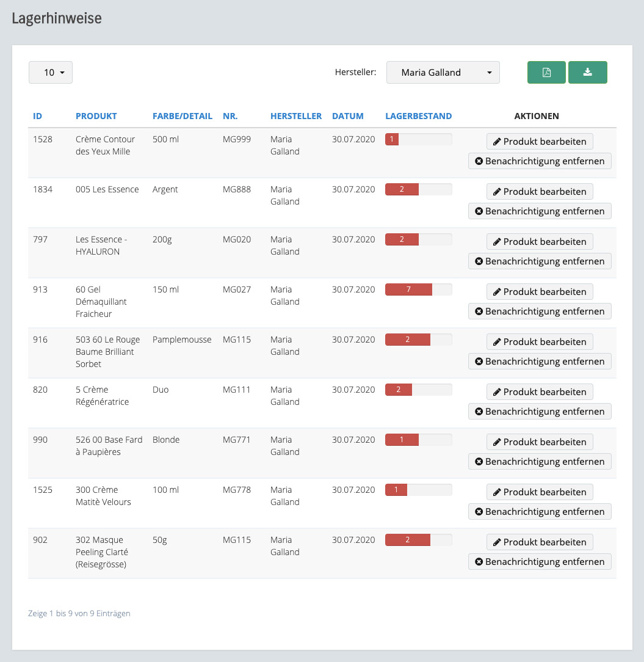Edit product 916 Le Rouge Baume Brillant
Viewport: 644px width, 662px height.
540,341
